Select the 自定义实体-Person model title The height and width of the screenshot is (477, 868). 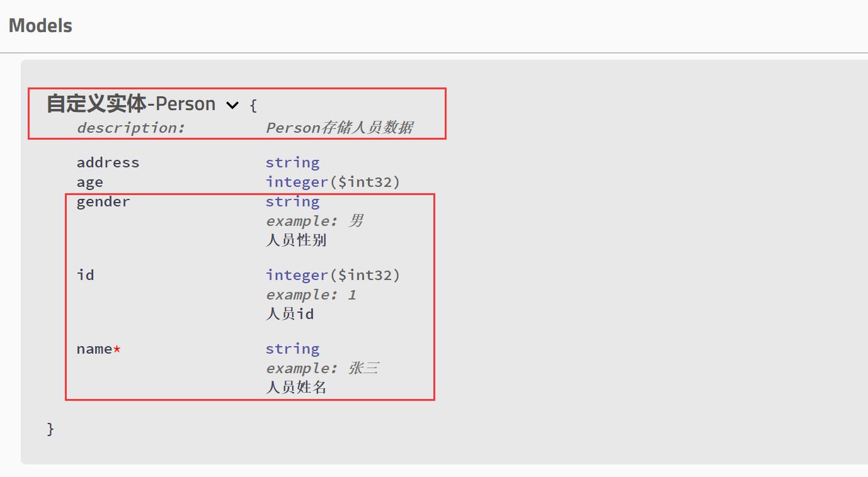click(131, 104)
